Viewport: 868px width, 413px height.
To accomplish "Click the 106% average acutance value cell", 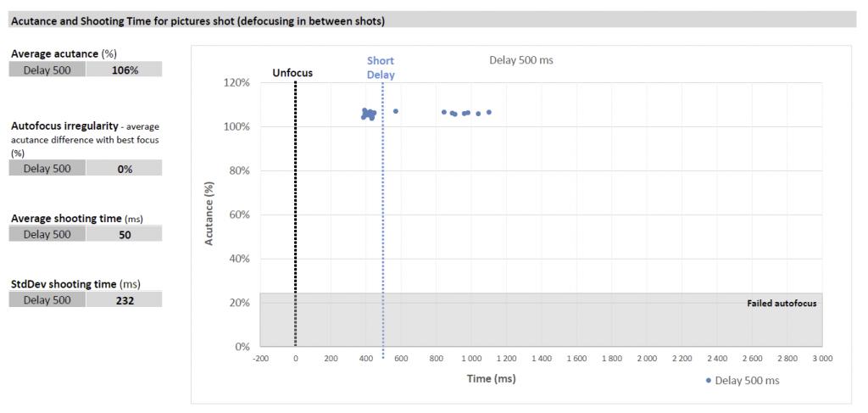I will click(x=124, y=70).
